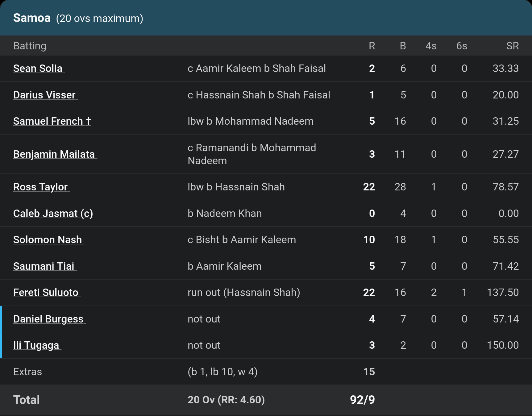The height and width of the screenshot is (416, 532).
Task: Open Solomon Nash's player profile
Action: click(x=48, y=240)
